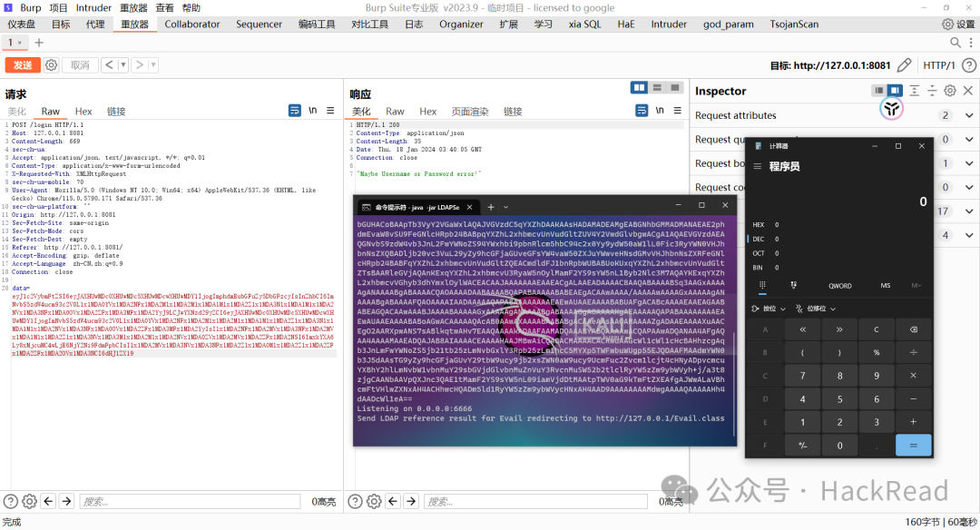Open send settings gear next to 发送
Image resolution: width=980 pixels, height=530 pixels.
tap(51, 65)
